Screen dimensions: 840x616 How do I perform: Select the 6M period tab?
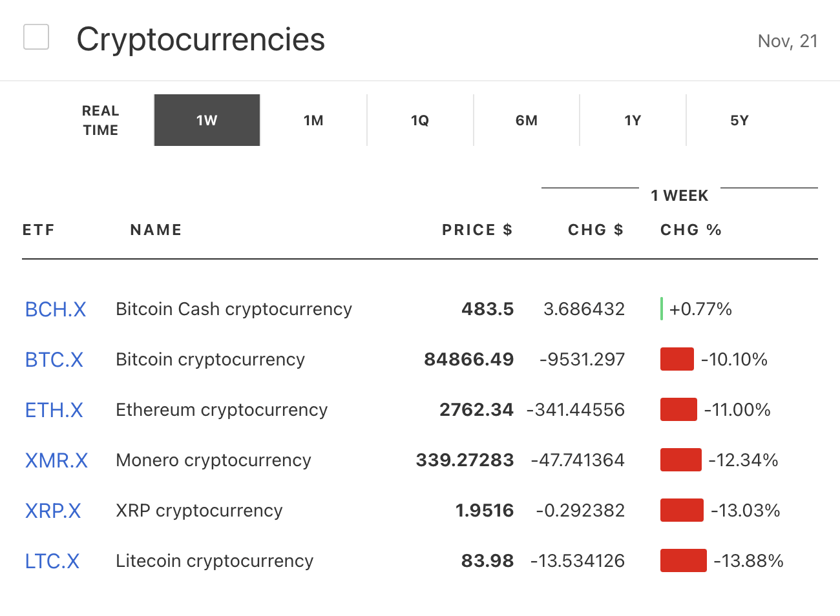tap(527, 121)
